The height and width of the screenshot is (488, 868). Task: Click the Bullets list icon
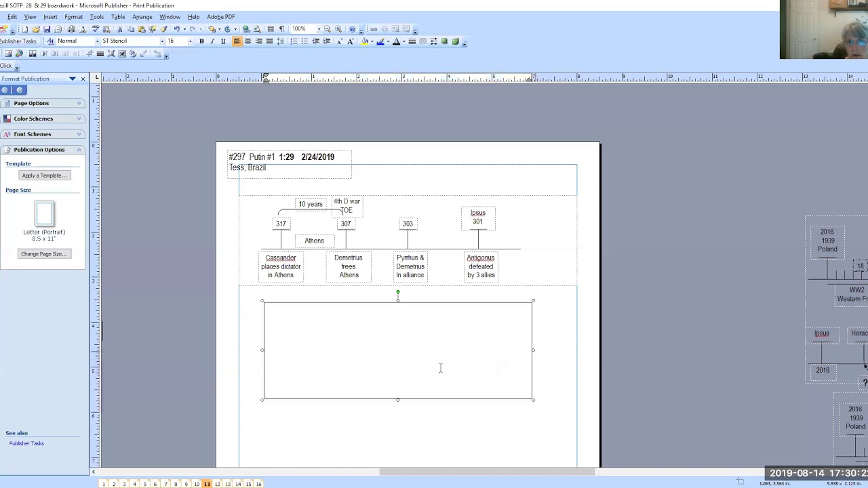click(x=304, y=41)
